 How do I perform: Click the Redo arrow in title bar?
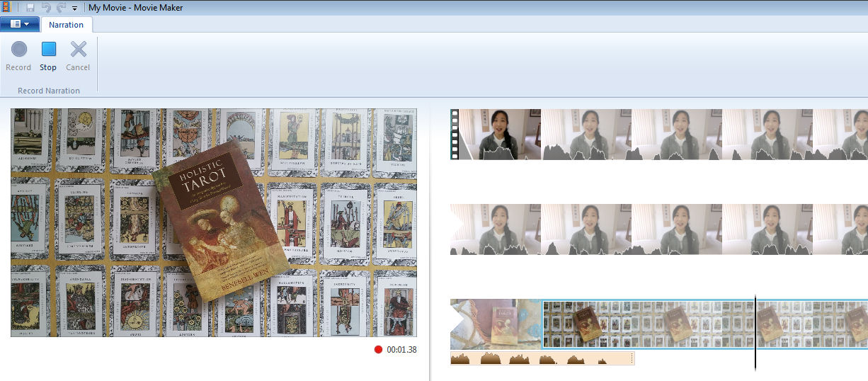61,8
